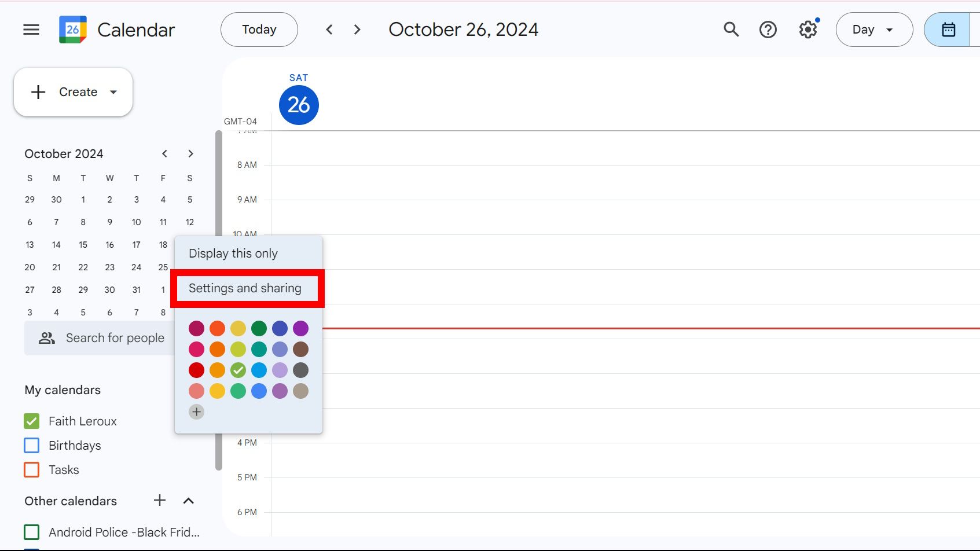Image resolution: width=980 pixels, height=551 pixels.
Task: Pick the light blue peacock swatch
Action: [259, 370]
